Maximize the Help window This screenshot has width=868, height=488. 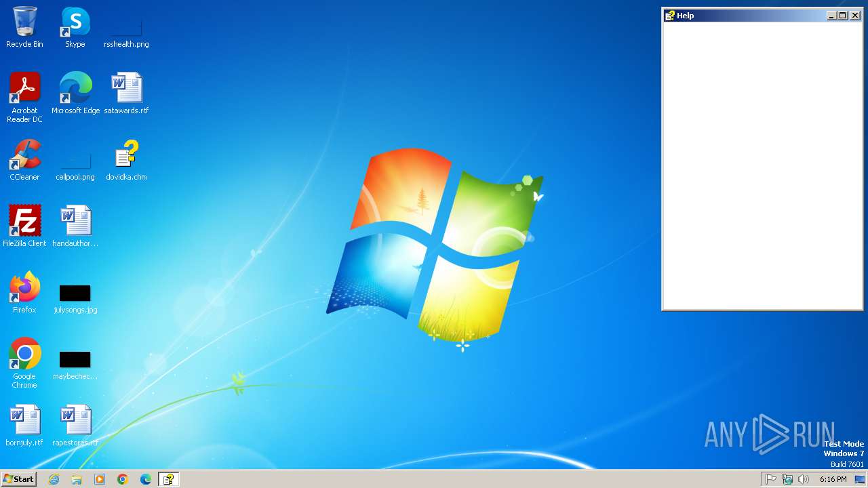point(843,16)
